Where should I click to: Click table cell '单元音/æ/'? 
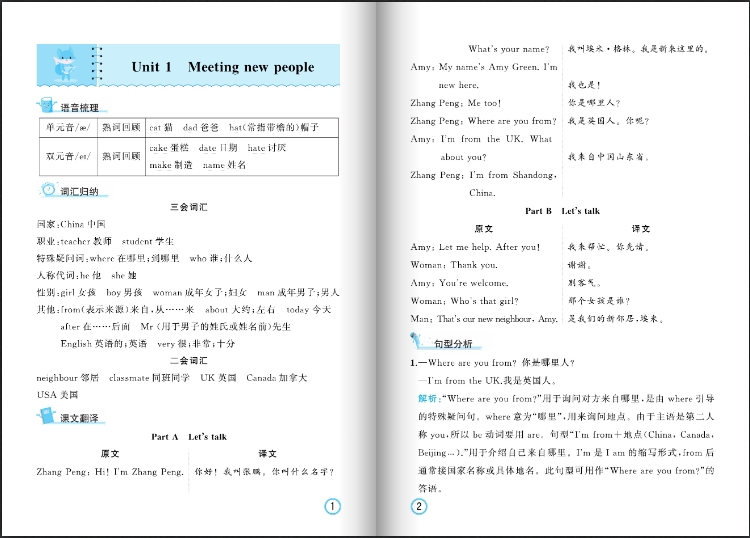pos(68,127)
